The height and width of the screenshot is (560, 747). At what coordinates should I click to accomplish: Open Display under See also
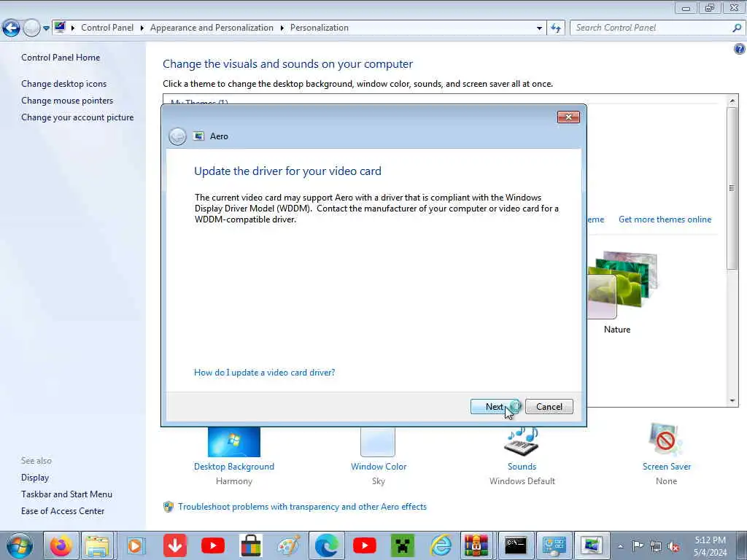click(35, 478)
